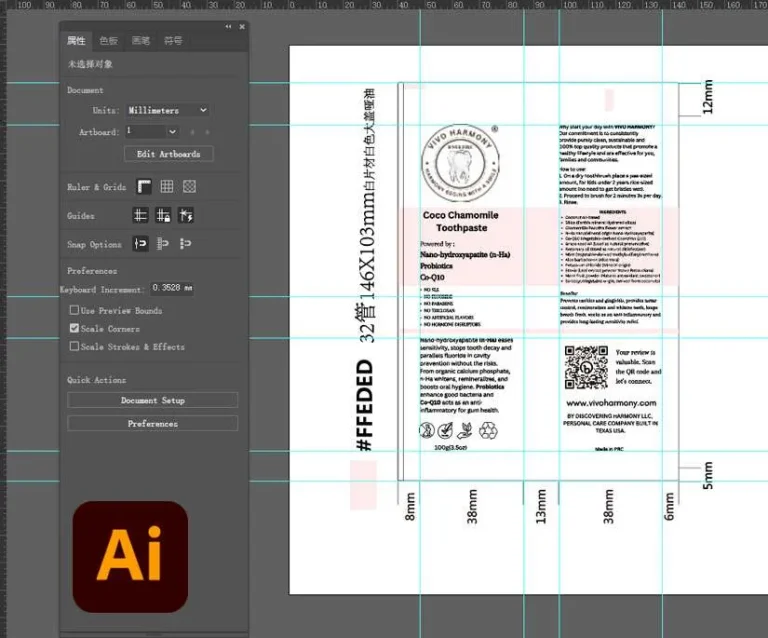Toggle the transparency grid icon

tap(190, 187)
